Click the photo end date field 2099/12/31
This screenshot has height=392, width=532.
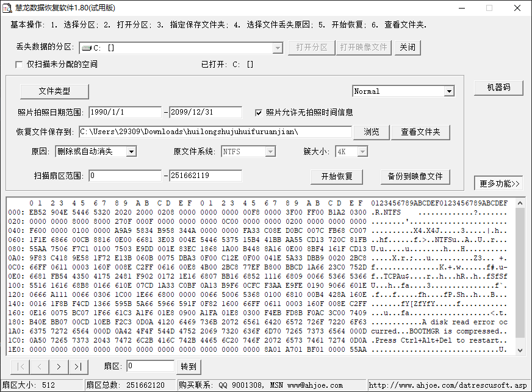(206, 112)
